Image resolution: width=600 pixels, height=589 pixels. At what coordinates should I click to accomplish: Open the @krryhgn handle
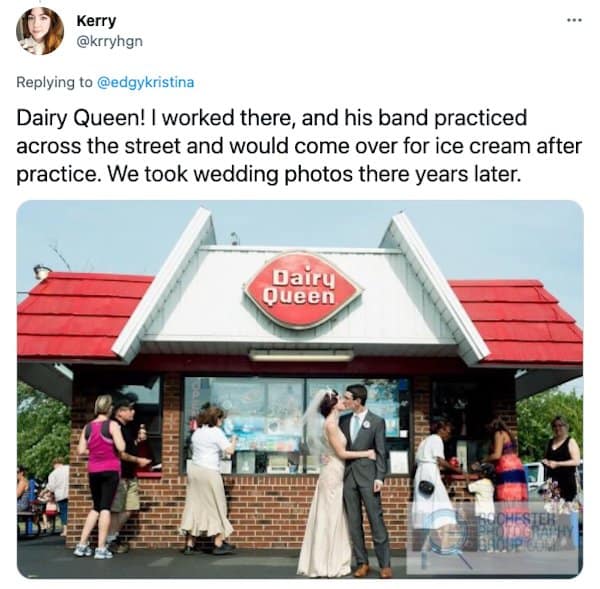(x=110, y=41)
